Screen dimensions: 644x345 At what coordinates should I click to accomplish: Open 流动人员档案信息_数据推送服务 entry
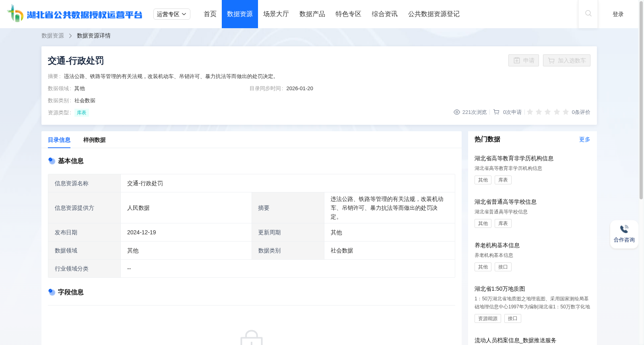coord(516,341)
